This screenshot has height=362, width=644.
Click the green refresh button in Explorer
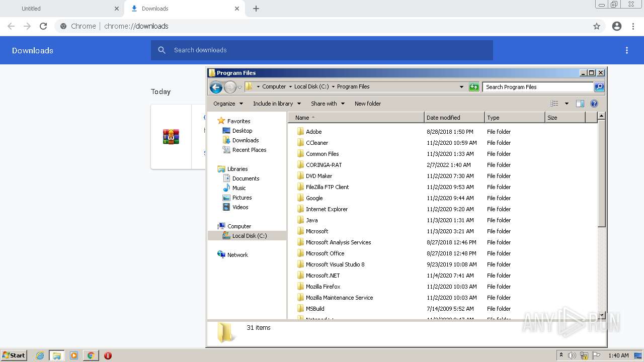pos(474,87)
